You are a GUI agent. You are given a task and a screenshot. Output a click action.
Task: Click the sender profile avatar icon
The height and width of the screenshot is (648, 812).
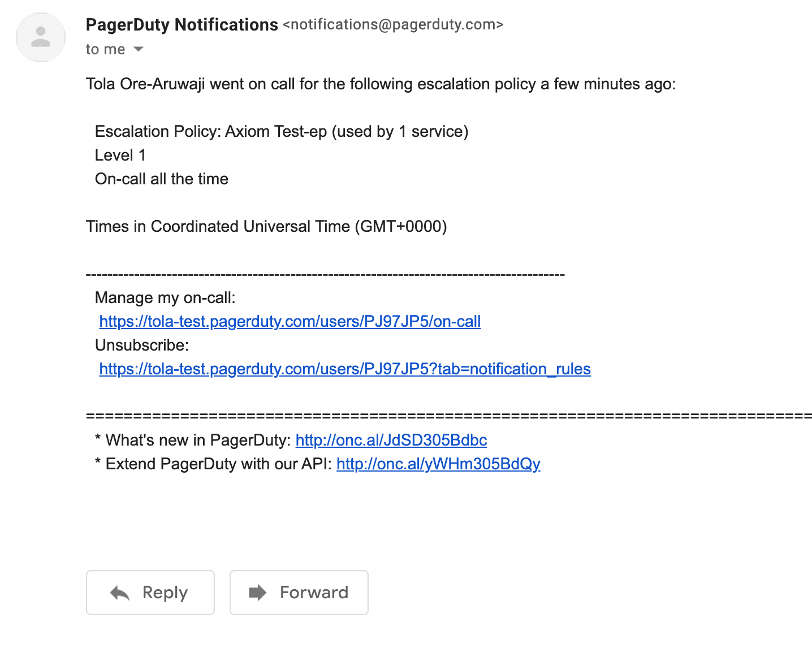41,37
